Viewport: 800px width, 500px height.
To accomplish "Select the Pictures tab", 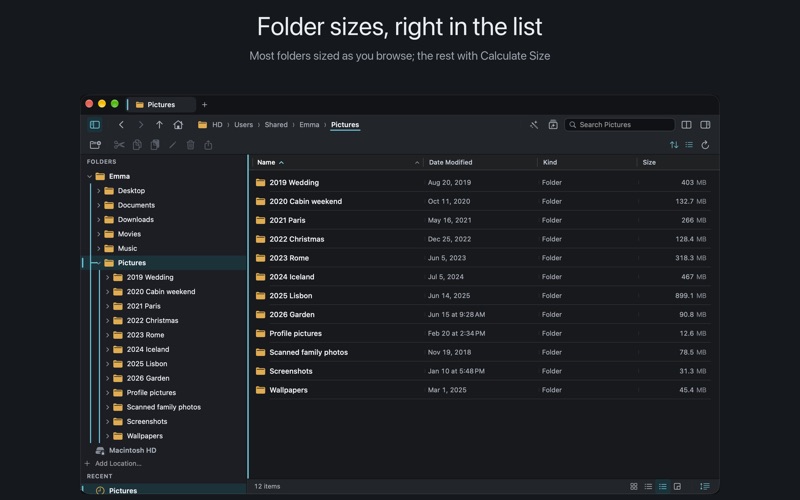I will (161, 105).
